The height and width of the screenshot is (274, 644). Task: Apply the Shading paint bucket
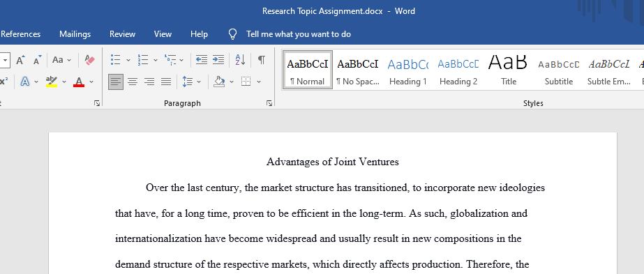coord(219,82)
